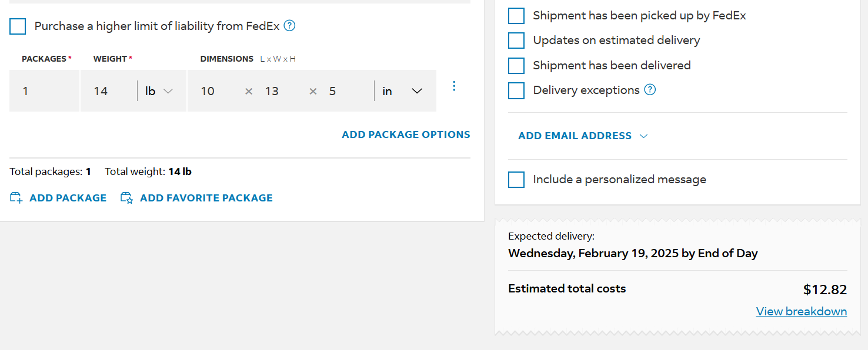The image size is (868, 350).
Task: Open the dimension unit in dropdown
Action: (403, 91)
